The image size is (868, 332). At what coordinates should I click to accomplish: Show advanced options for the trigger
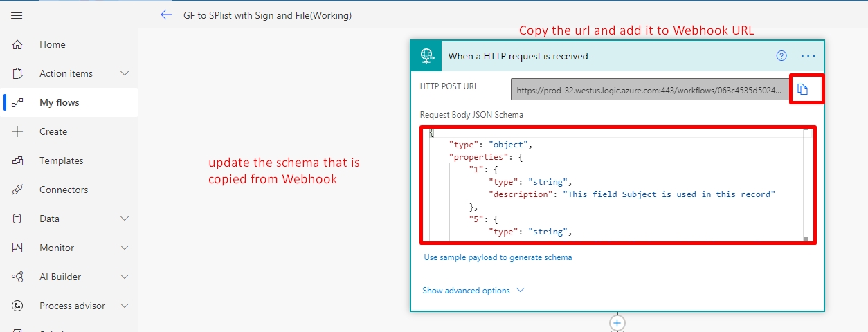point(473,290)
